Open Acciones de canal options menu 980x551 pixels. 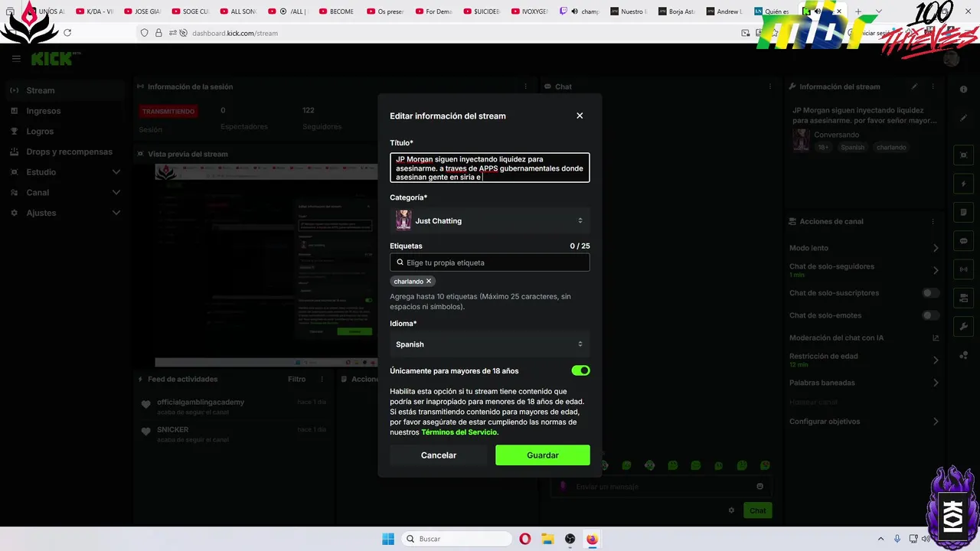point(935,221)
